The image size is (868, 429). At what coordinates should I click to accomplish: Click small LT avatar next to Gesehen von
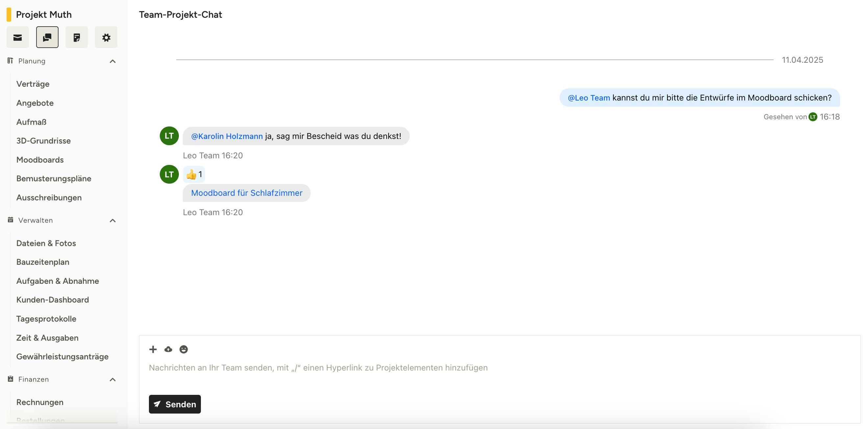(x=813, y=117)
